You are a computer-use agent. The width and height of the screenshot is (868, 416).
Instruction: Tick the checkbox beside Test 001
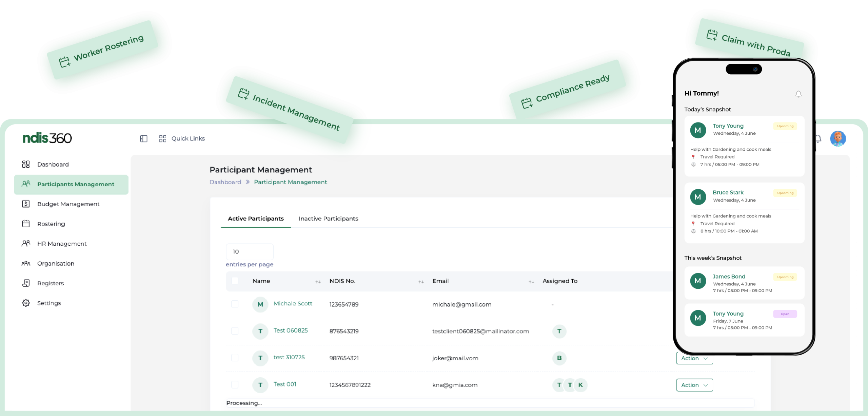[x=235, y=384]
